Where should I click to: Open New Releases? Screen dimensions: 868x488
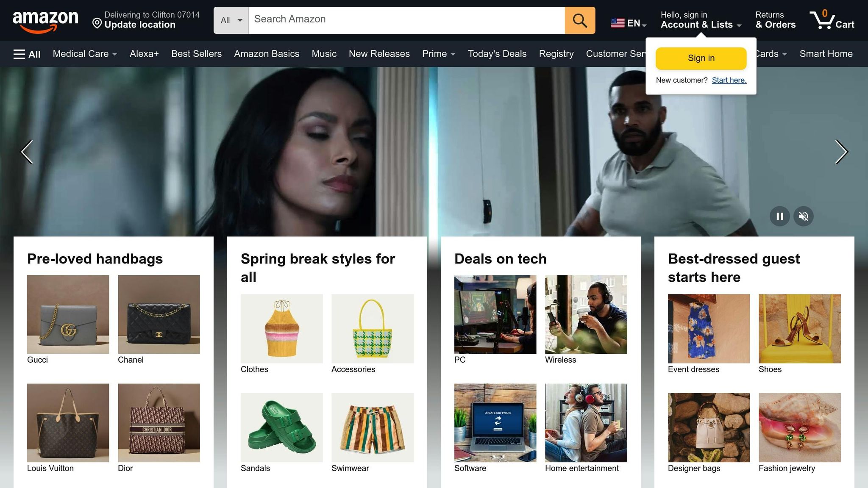(x=379, y=54)
